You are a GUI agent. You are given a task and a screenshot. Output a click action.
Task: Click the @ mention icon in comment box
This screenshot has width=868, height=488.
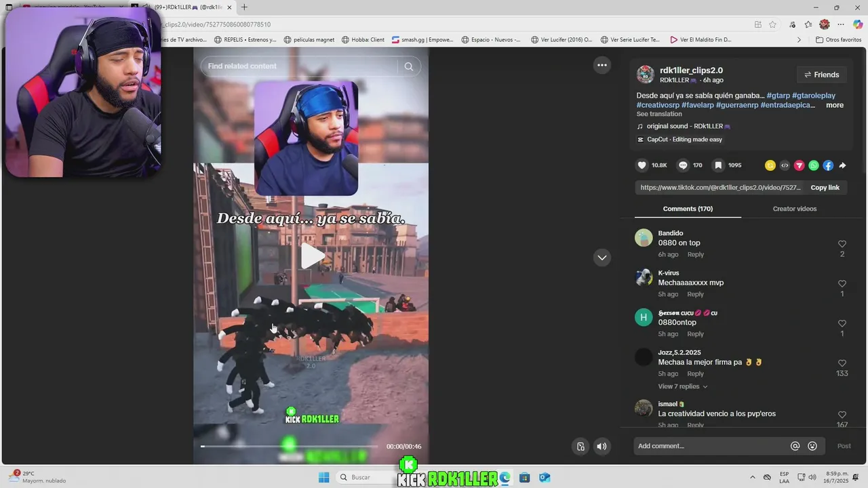(x=795, y=446)
